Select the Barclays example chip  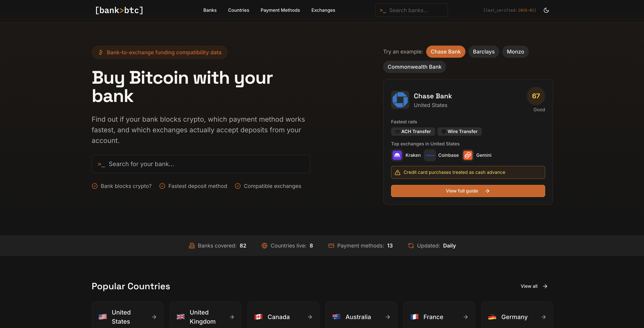[x=483, y=51]
